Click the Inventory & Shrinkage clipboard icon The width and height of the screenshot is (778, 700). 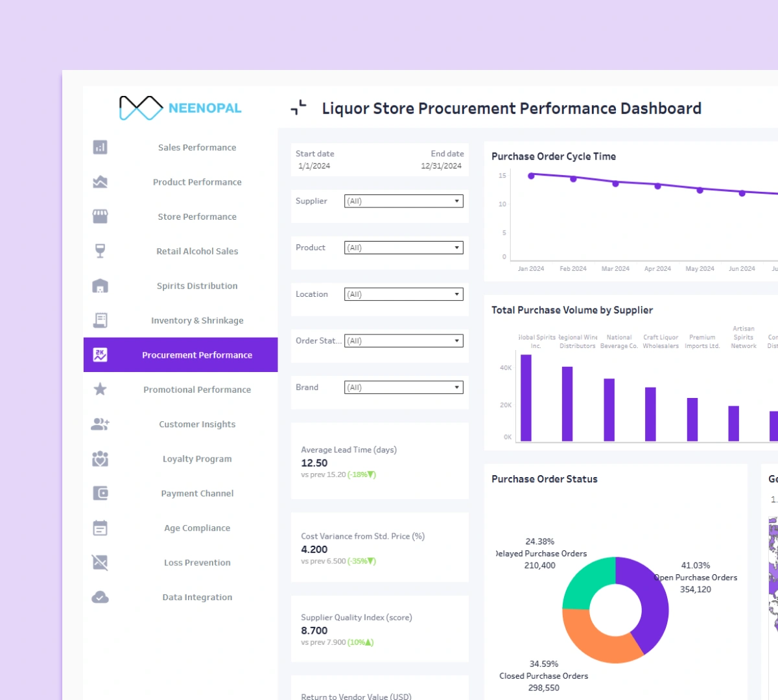point(100,320)
